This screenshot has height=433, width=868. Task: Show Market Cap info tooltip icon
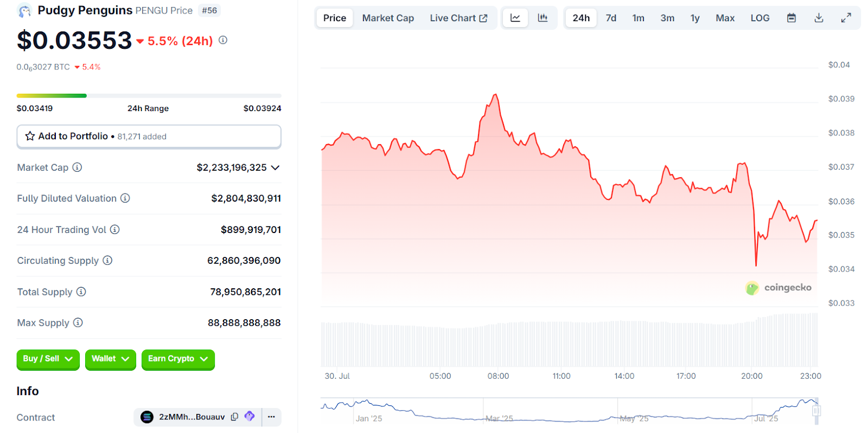point(77,167)
